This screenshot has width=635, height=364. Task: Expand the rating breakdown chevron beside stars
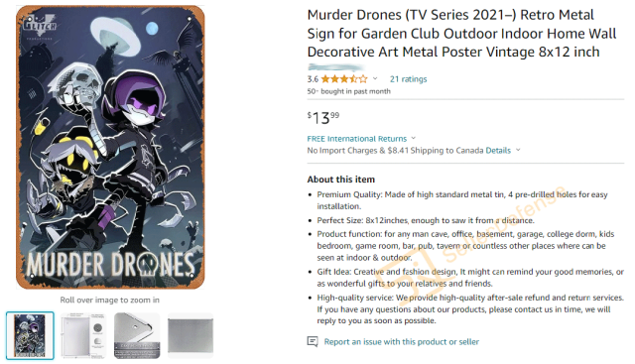pyautogui.click(x=375, y=78)
